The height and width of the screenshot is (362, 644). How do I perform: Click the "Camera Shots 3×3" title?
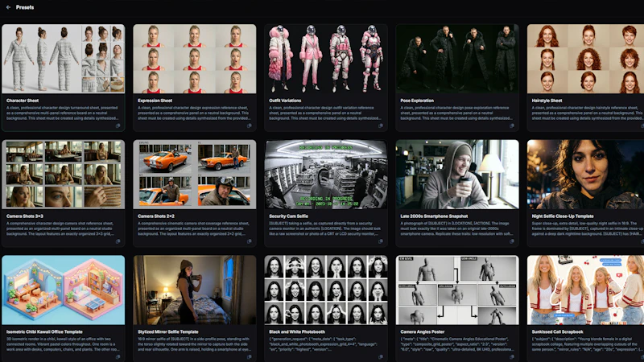[x=25, y=216]
